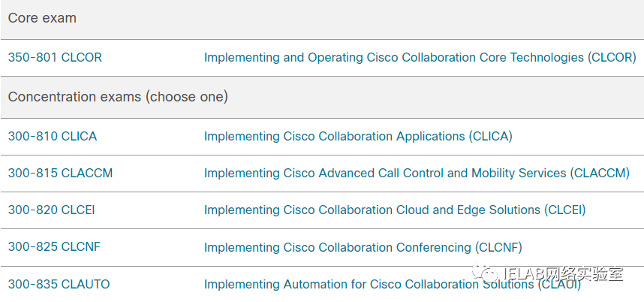Screen dimensions: 644x302
Task: Open the 350-801 CLCOR exam link
Action: (55, 58)
